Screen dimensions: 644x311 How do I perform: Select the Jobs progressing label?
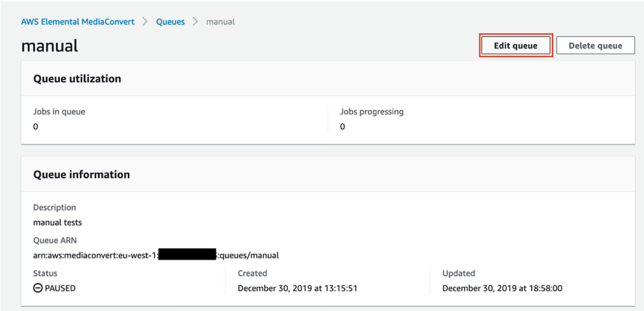pos(372,111)
